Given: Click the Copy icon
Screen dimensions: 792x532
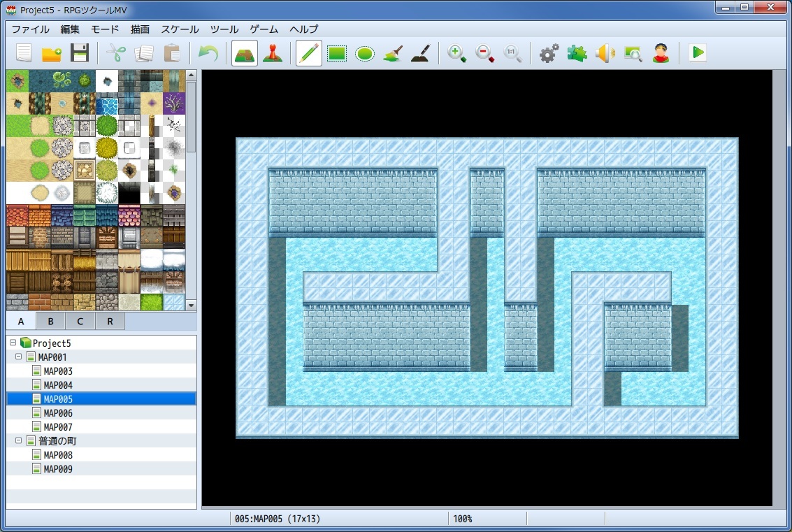Looking at the screenshot, I should [x=144, y=52].
